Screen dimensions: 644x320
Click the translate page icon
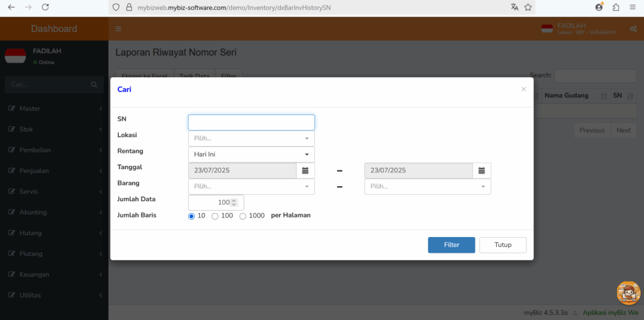tap(514, 7)
